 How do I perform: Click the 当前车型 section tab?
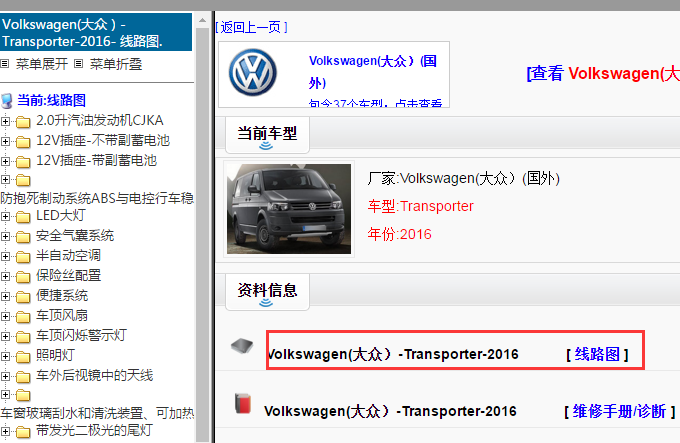point(267,135)
